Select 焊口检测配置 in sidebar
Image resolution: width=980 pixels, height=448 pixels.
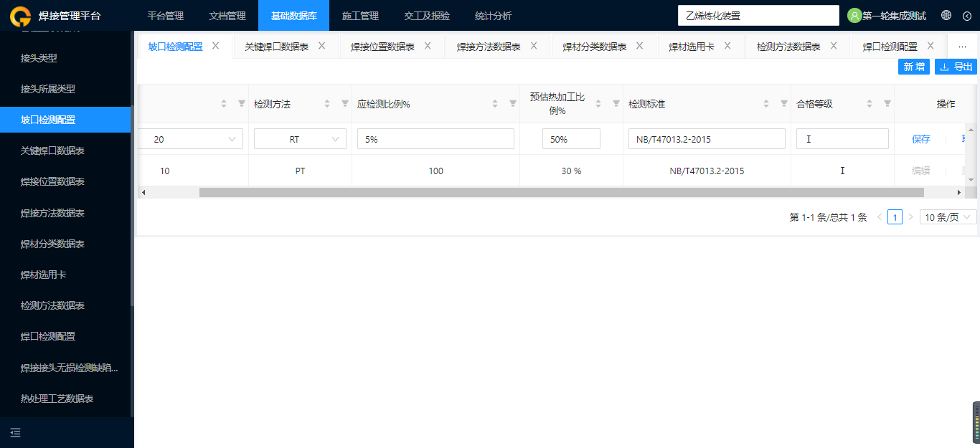pos(65,336)
